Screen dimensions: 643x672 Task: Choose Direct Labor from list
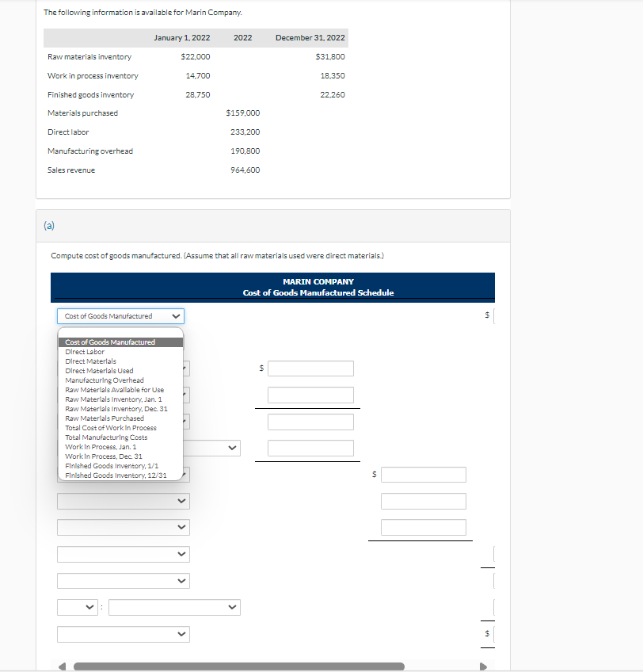click(x=121, y=351)
